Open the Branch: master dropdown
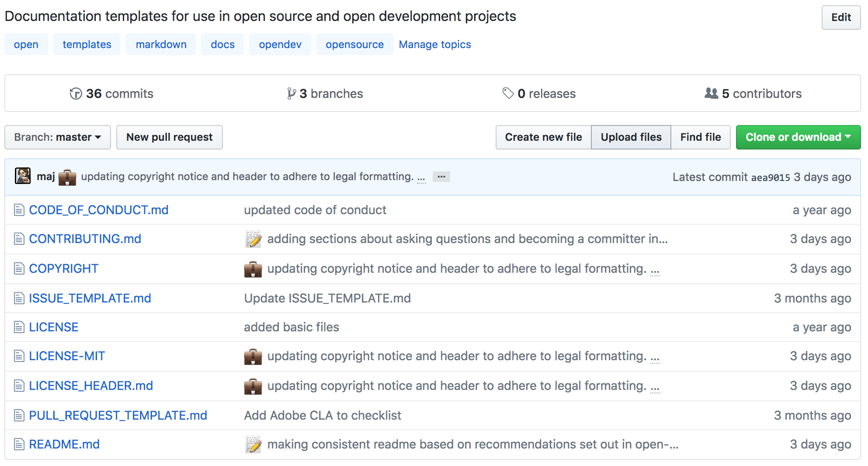Image resolution: width=868 pixels, height=466 pixels. pyautogui.click(x=57, y=137)
